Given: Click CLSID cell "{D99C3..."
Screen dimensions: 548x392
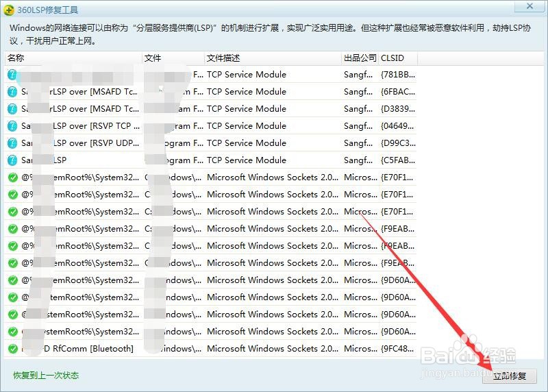Looking at the screenshot, I should [x=398, y=143].
